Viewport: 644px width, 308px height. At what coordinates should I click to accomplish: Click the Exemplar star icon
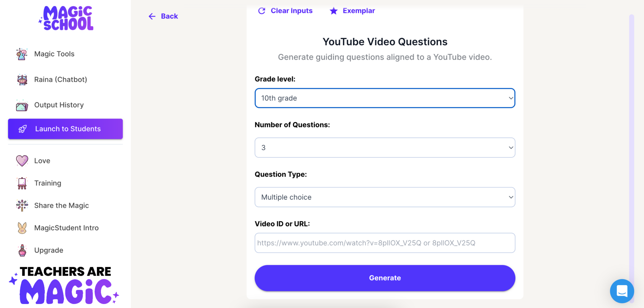tap(333, 11)
